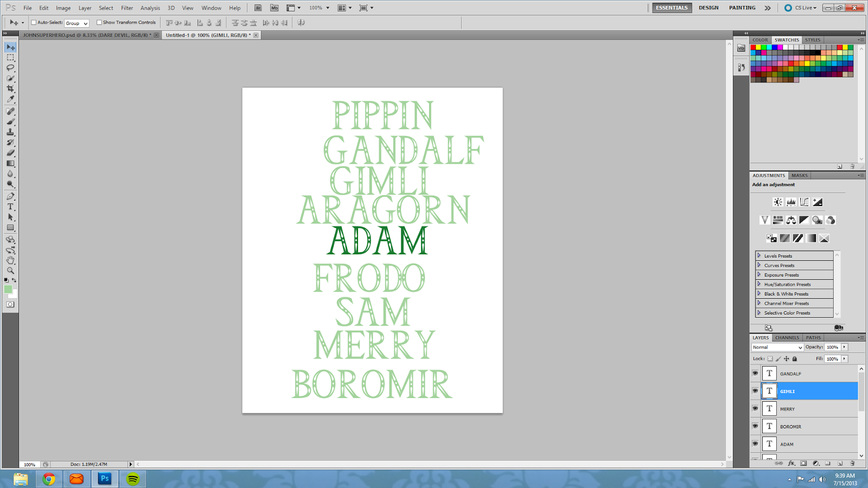
Task: Switch to the Channels tab
Action: 787,337
